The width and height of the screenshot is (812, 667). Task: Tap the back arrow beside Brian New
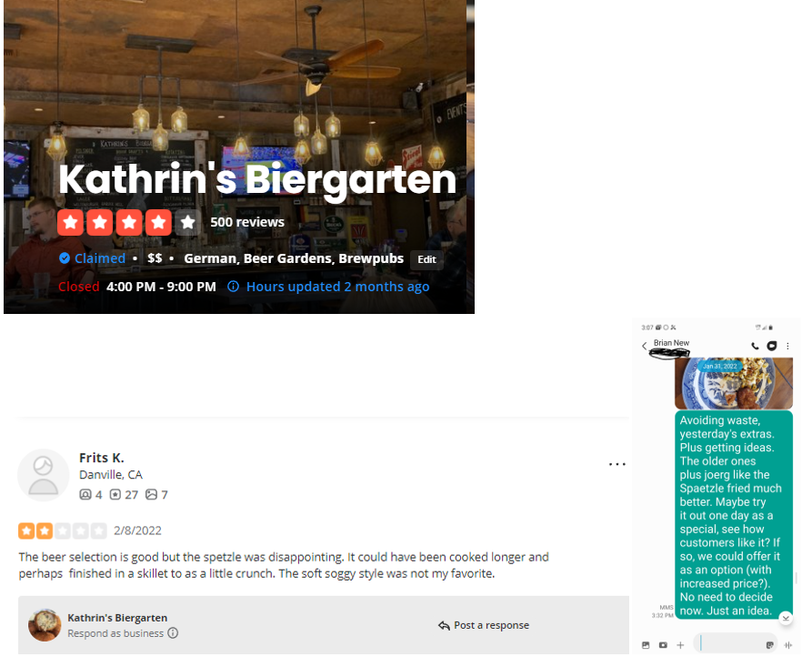click(645, 347)
